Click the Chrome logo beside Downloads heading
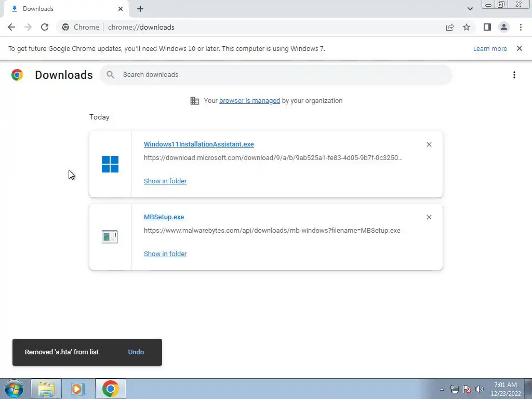 (17, 75)
